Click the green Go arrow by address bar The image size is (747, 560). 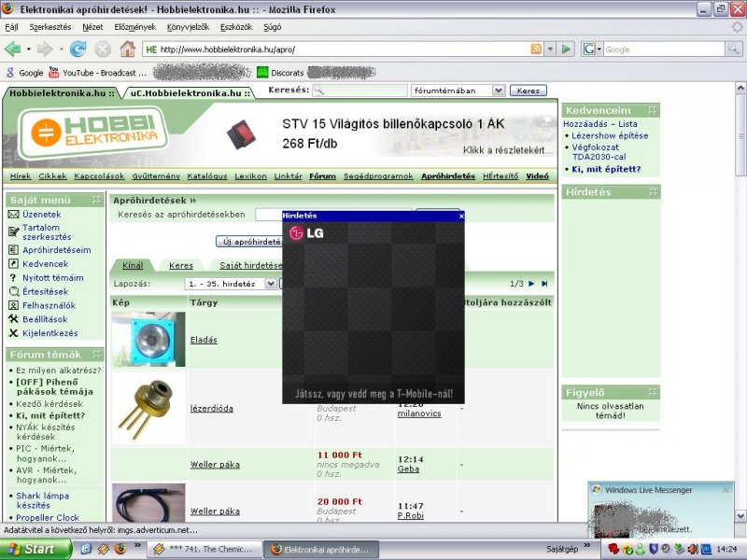pyautogui.click(x=566, y=49)
